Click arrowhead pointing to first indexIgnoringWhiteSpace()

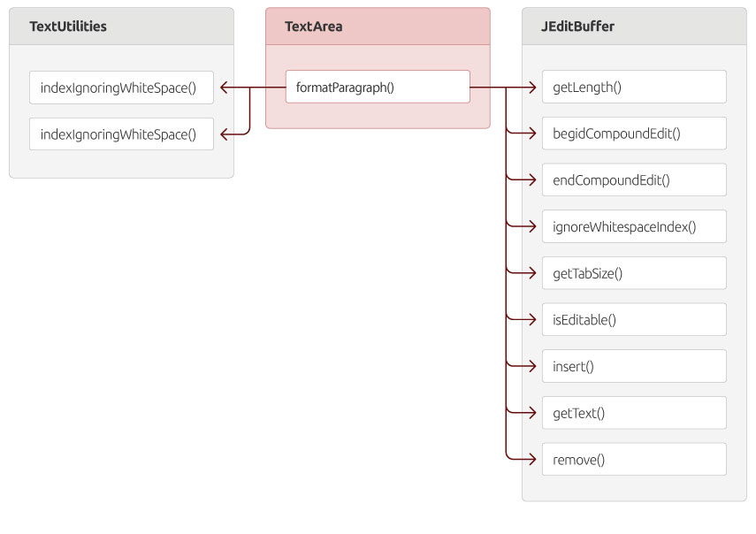coord(225,88)
